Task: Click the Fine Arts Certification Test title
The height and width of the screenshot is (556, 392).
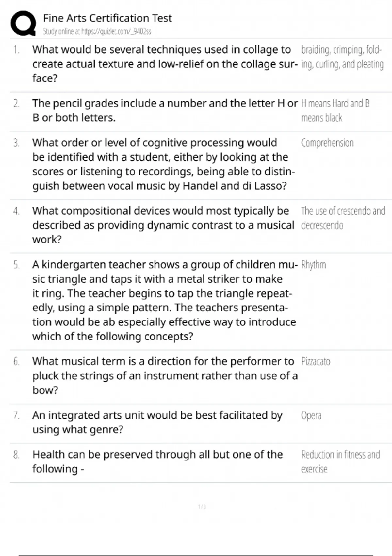Action: (x=107, y=18)
